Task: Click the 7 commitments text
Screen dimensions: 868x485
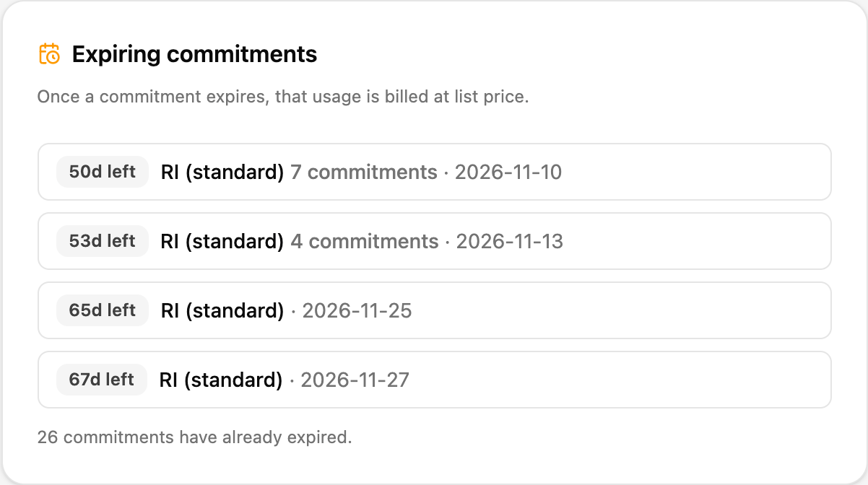Action: 364,172
